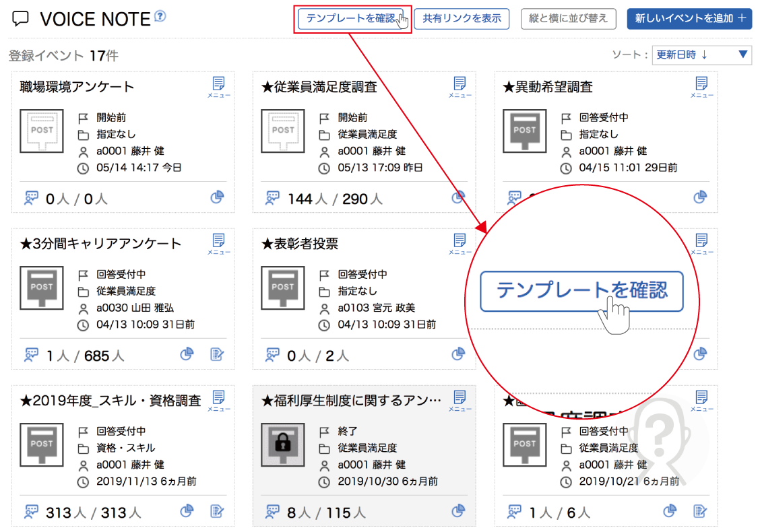Open menu on ★異動希望調査 card
The height and width of the screenshot is (532, 760).
tap(701, 86)
